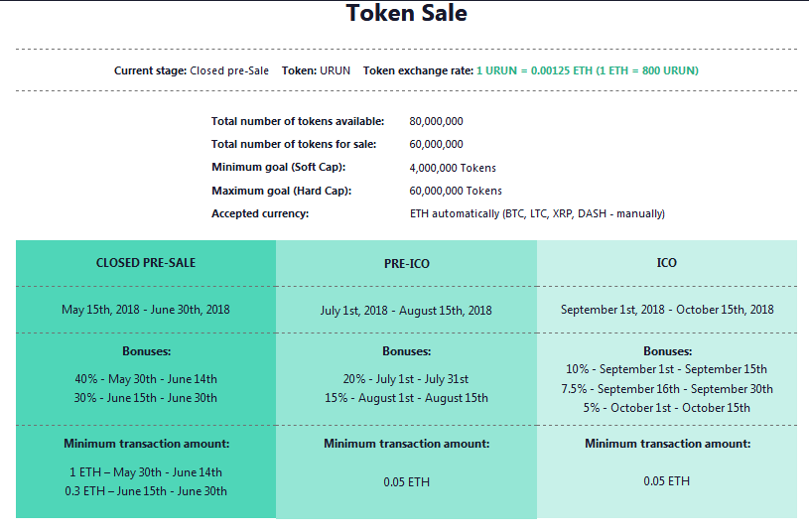Click the September 1st - October 15th date range
The image size is (809, 532).
click(x=667, y=310)
